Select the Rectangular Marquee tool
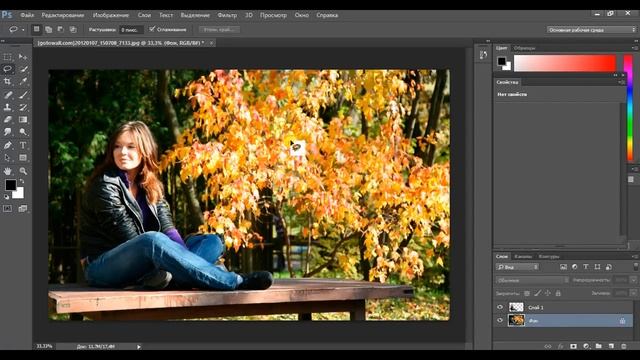640x360 pixels. coord(7,57)
